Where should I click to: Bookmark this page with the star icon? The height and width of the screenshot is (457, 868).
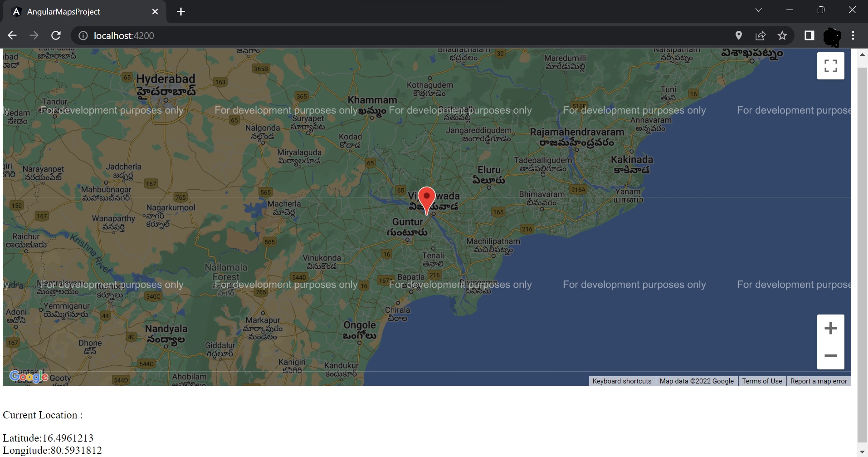(782, 35)
